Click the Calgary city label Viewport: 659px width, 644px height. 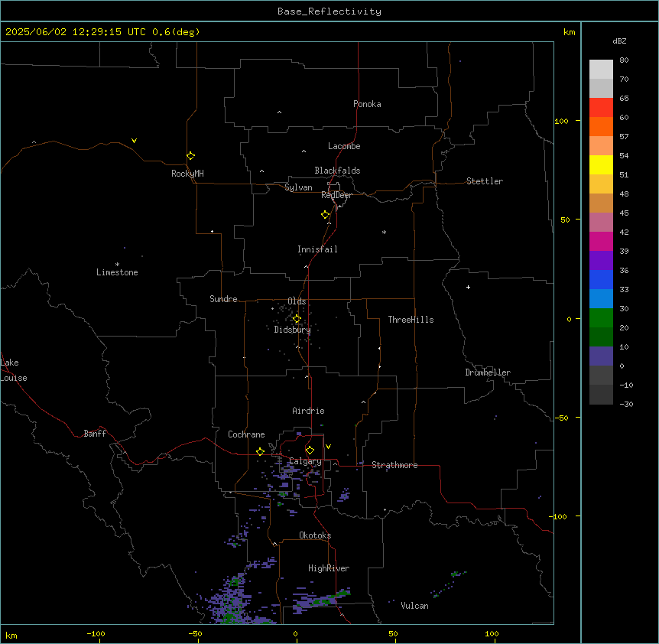coord(305,461)
